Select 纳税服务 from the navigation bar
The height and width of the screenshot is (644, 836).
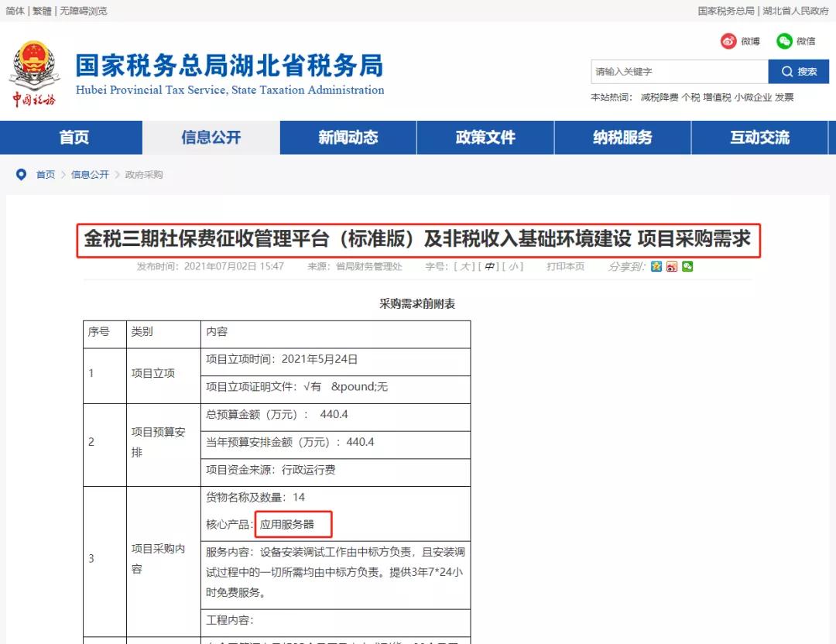tap(623, 137)
